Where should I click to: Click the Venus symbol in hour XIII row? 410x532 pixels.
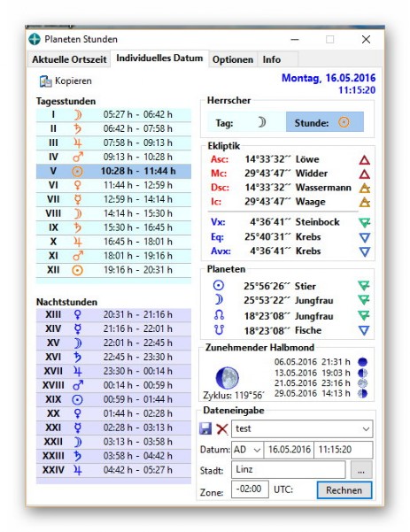pyautogui.click(x=77, y=315)
